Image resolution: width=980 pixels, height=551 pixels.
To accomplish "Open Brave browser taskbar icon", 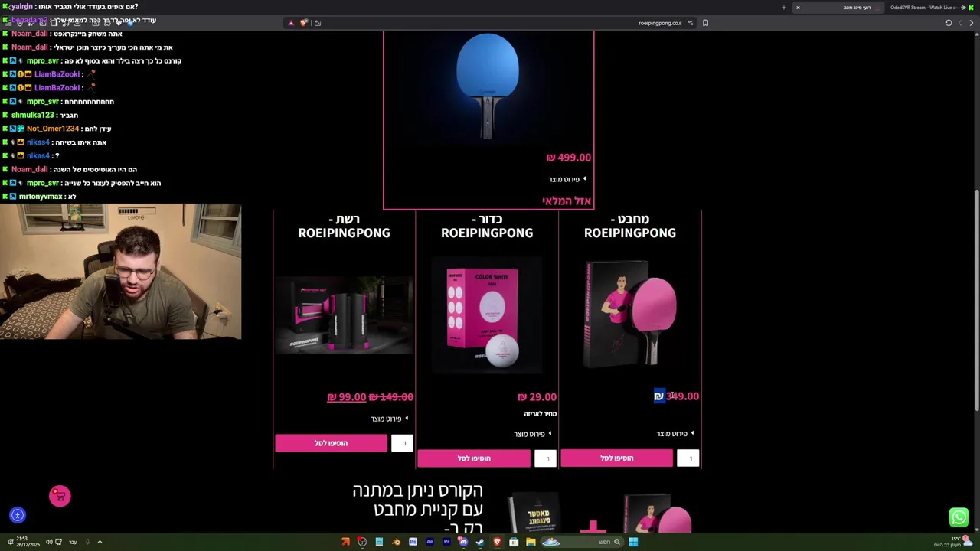I will coord(498,542).
